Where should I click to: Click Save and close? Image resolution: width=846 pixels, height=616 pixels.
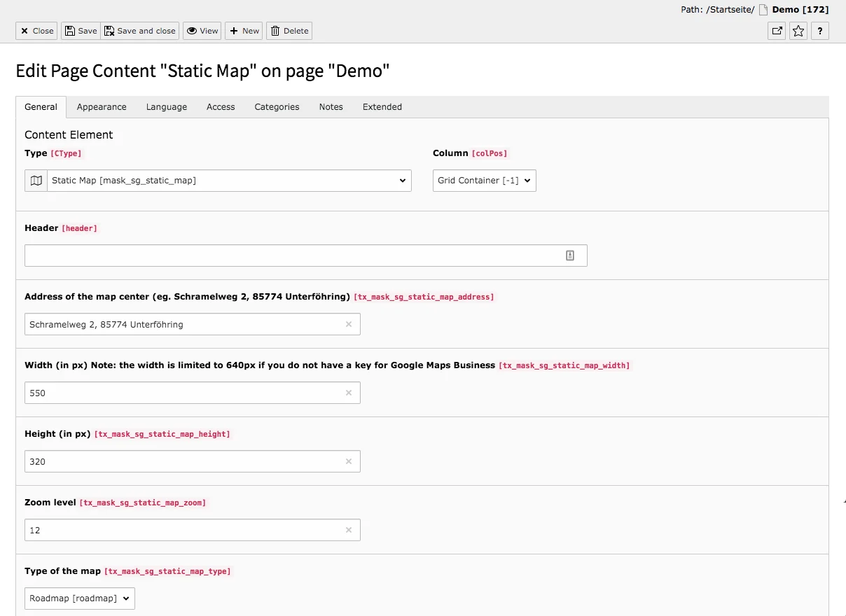140,30
